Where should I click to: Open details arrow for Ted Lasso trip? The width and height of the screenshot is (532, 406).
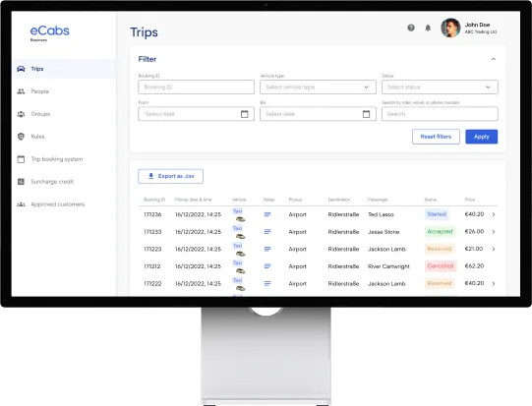pyautogui.click(x=494, y=214)
